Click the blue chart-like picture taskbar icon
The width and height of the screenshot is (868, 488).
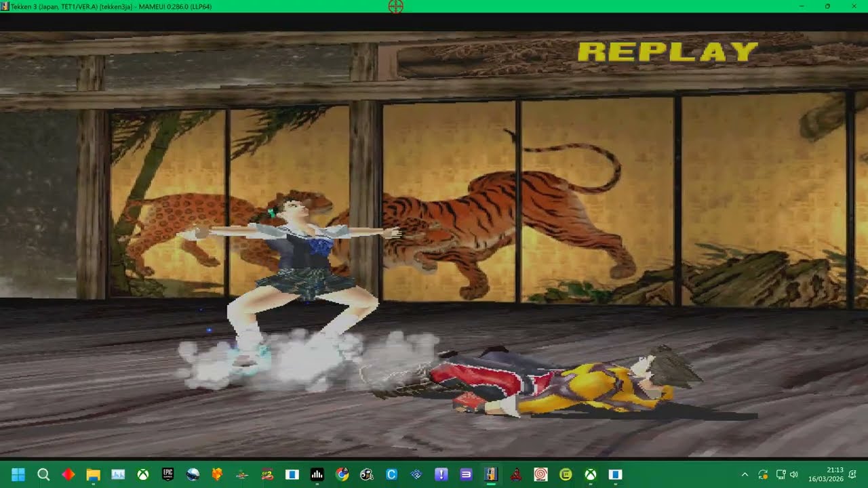click(118, 474)
